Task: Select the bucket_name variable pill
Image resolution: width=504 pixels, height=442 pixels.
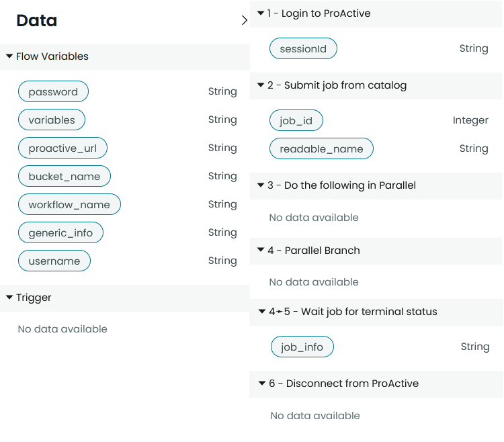Action: click(x=65, y=176)
